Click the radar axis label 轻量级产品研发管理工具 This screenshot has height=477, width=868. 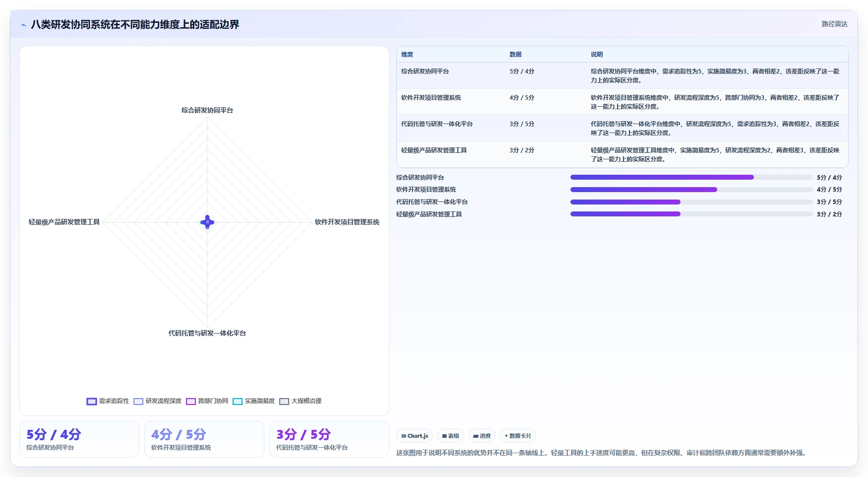[64, 222]
